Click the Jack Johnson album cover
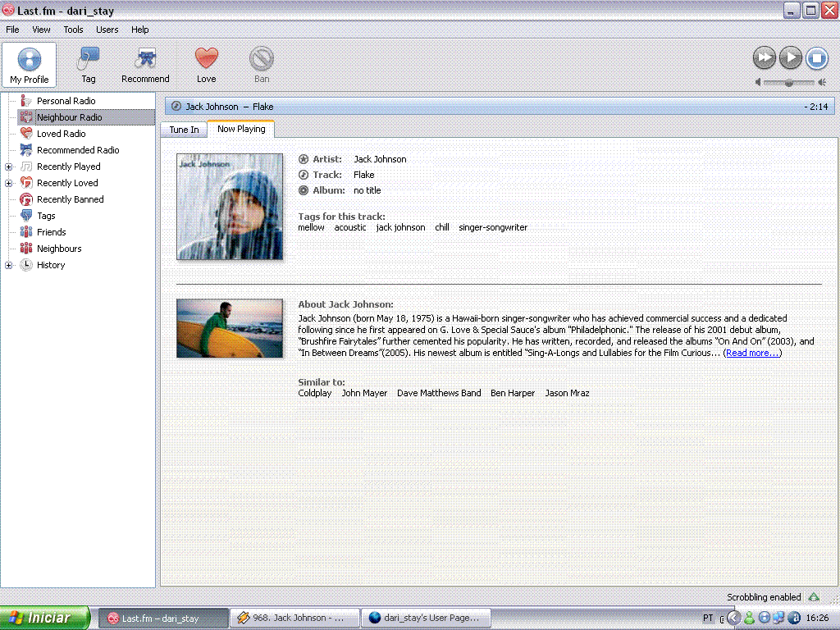Image resolution: width=840 pixels, height=630 pixels. [230, 207]
